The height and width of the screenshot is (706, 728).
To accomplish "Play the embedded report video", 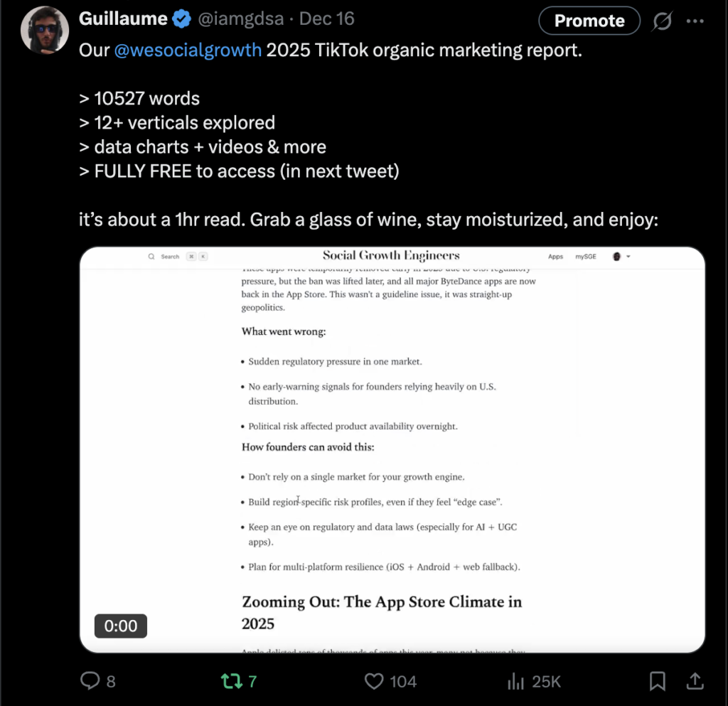I will coord(392,449).
